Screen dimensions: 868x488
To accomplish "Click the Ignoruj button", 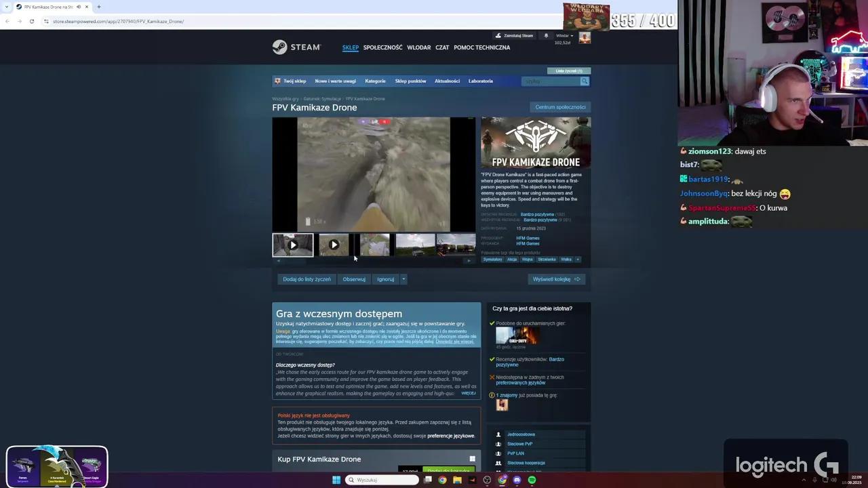I will coord(385,279).
